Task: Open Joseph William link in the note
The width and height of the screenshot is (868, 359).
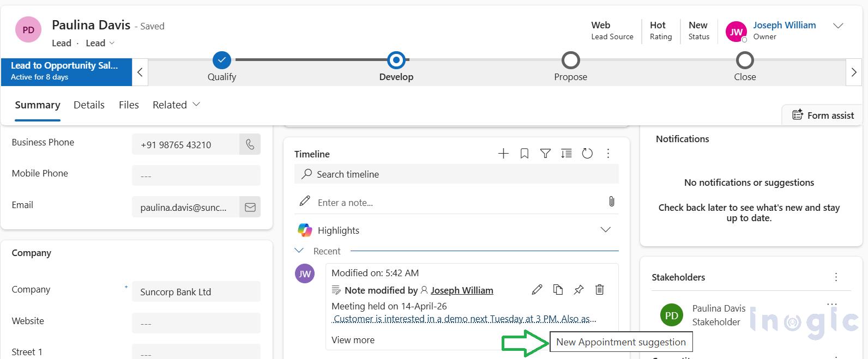Action: click(x=462, y=290)
